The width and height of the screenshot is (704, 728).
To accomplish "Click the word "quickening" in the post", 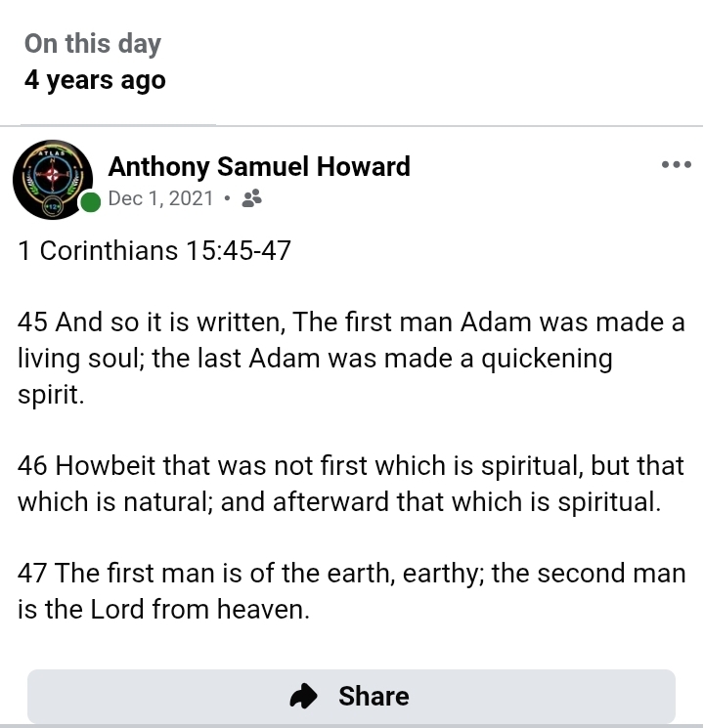I will [547, 359].
